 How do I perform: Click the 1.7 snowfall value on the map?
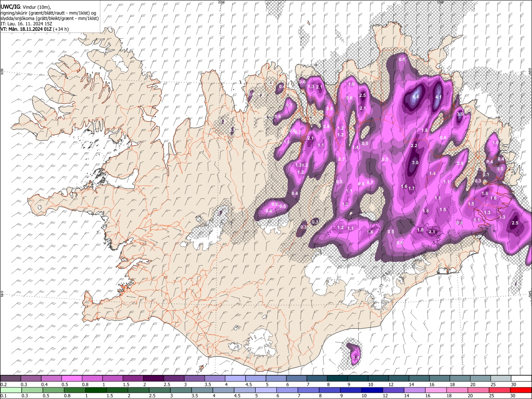[411, 188]
